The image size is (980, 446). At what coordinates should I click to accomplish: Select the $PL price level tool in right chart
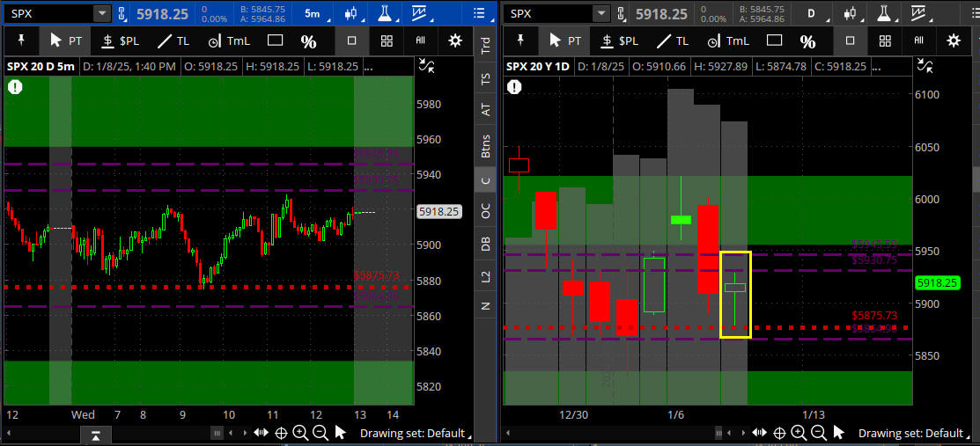tap(617, 40)
